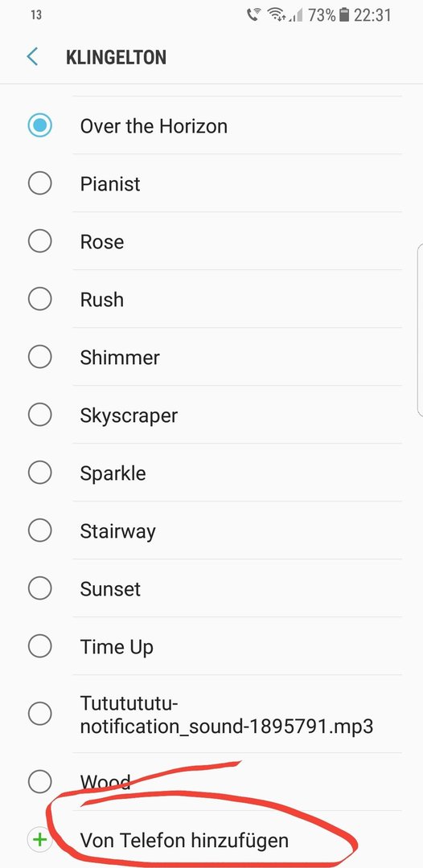423x868 pixels.
Task: Select the Rush ringtone radio button
Action: (40, 299)
